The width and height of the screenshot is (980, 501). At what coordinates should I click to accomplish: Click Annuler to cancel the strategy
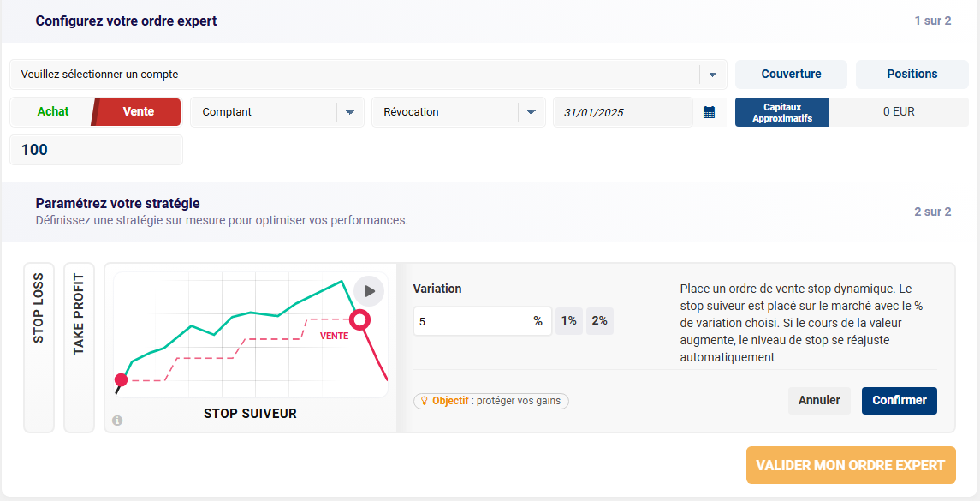click(x=819, y=400)
